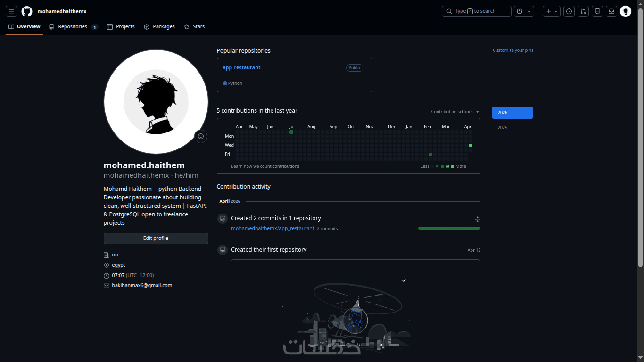Click the '07:07' local time text
644x362 pixels.
tap(118, 275)
